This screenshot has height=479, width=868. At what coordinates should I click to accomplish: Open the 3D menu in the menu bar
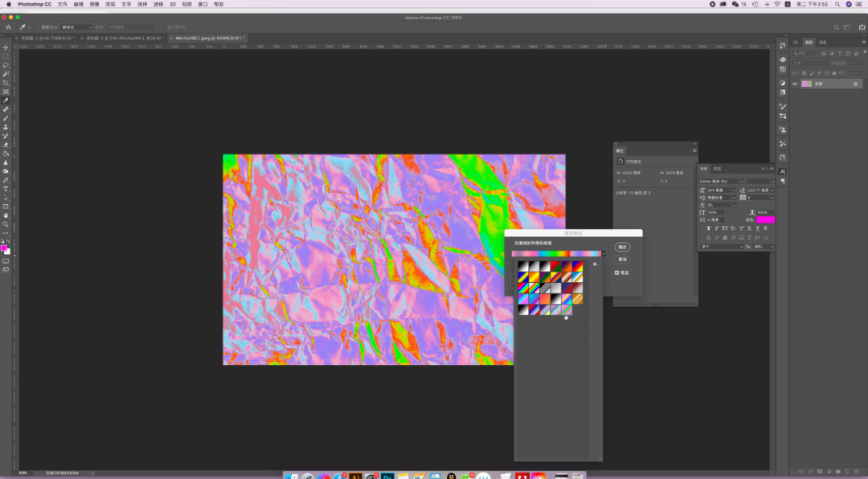172,4
